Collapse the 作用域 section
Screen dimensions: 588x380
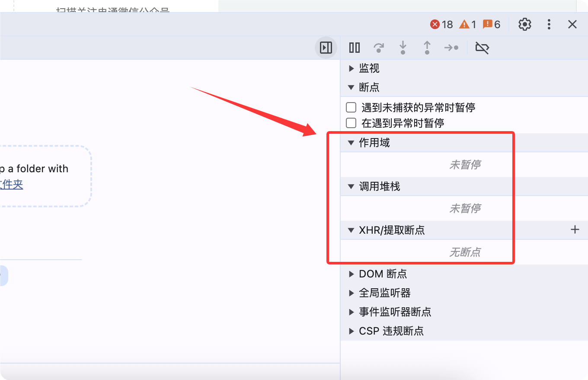click(x=351, y=142)
